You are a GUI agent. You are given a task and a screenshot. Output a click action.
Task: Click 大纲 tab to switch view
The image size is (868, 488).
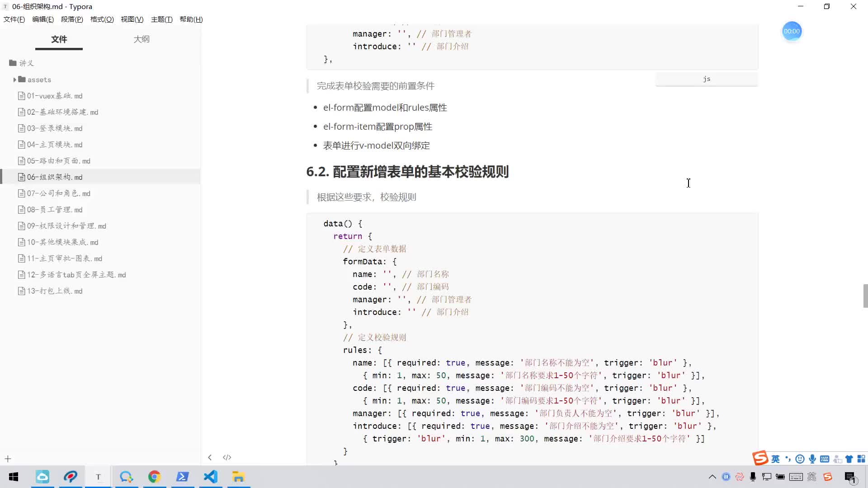click(142, 39)
